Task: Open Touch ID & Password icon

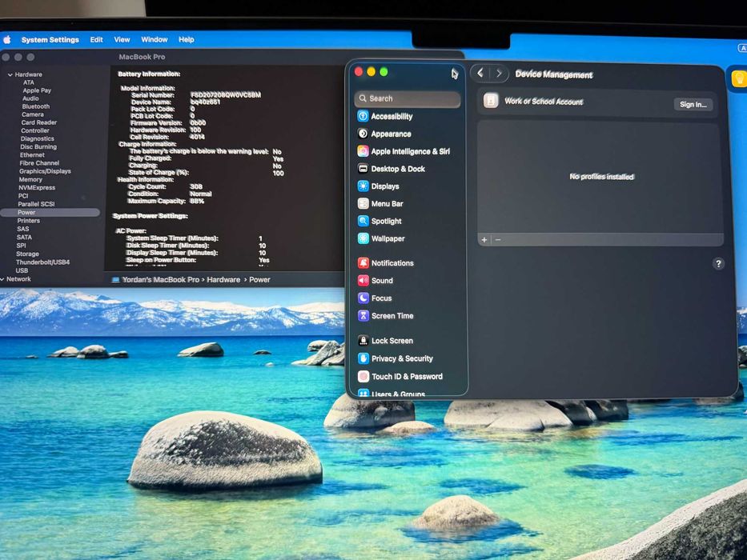Action: [x=363, y=376]
